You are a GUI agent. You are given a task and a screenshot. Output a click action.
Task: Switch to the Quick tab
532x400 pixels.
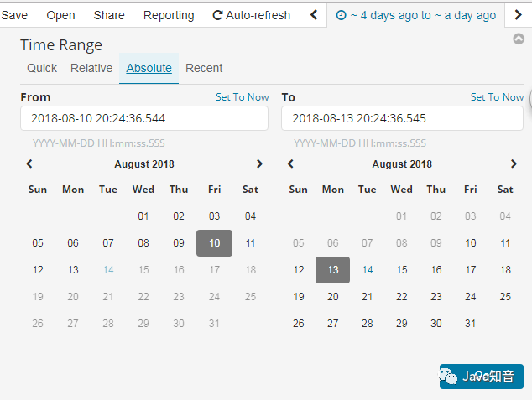point(42,68)
